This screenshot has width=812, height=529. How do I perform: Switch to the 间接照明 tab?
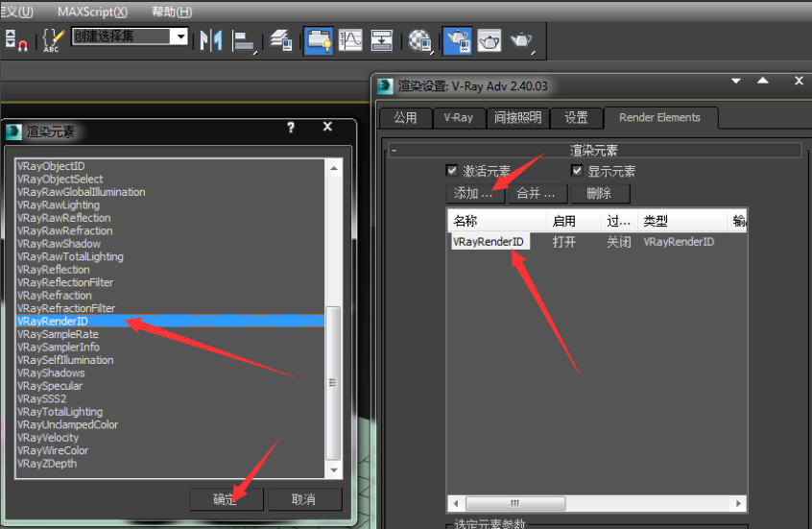(x=517, y=118)
